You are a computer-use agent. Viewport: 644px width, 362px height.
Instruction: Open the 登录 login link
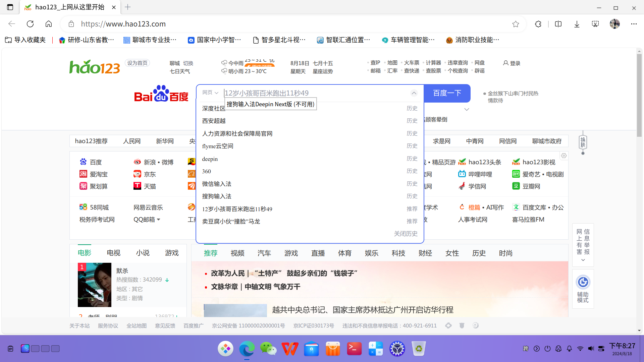[x=512, y=63]
